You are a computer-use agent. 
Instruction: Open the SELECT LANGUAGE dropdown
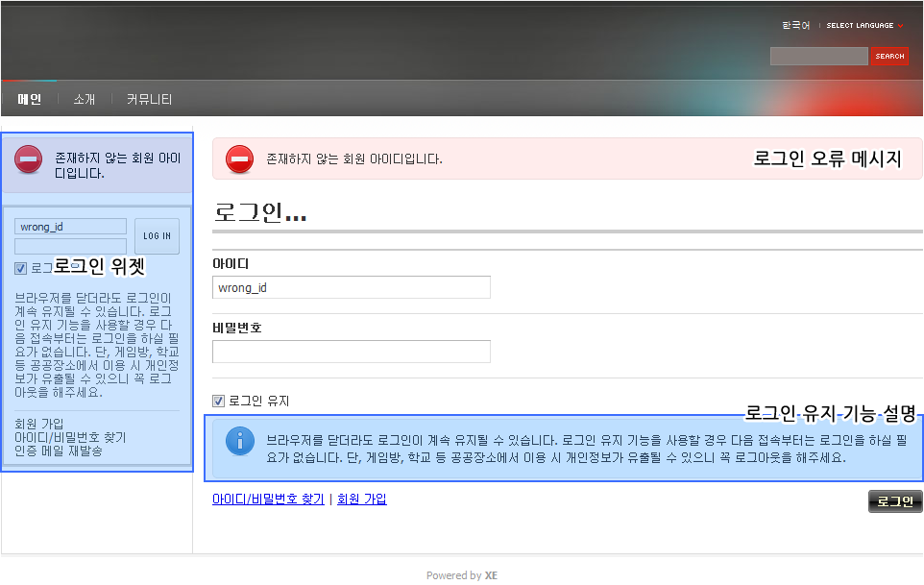tap(860, 26)
